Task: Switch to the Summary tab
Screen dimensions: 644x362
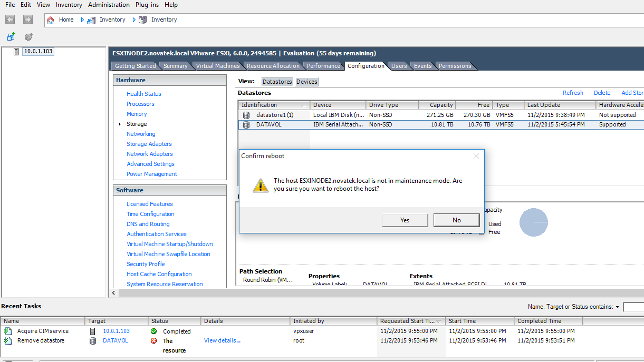Action: pyautogui.click(x=175, y=66)
